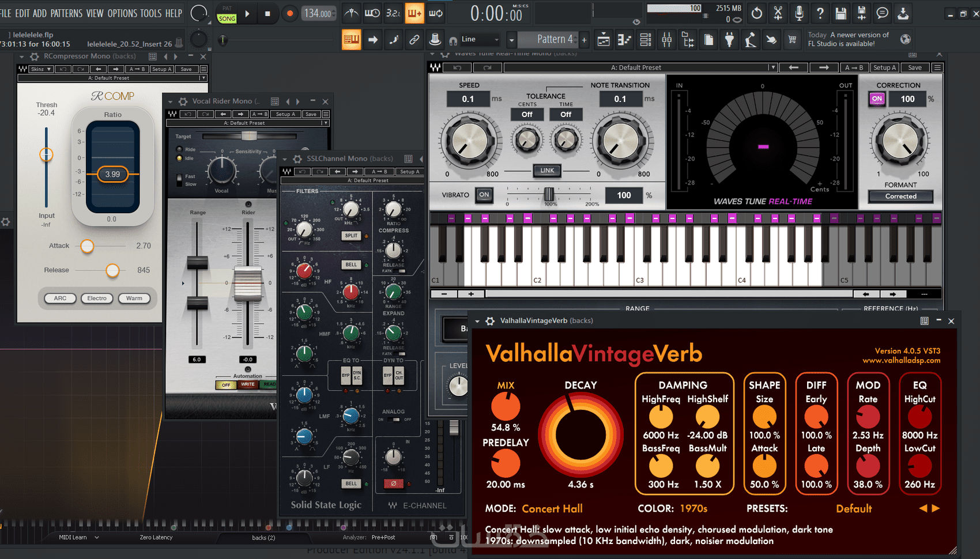
Task: Click the Valhalla Default preset name
Action: (x=854, y=508)
